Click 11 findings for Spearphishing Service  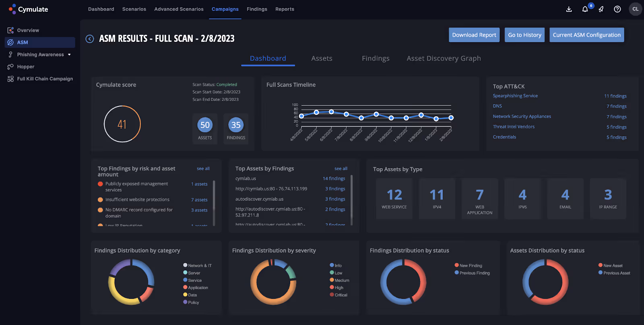click(615, 96)
